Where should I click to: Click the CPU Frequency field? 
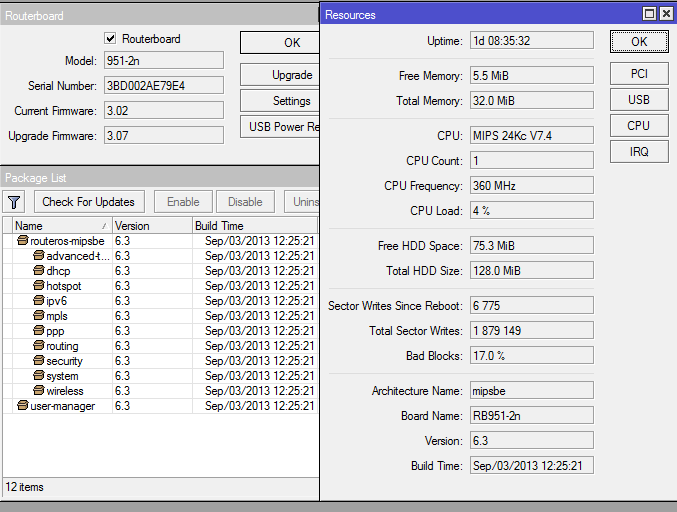click(532, 186)
